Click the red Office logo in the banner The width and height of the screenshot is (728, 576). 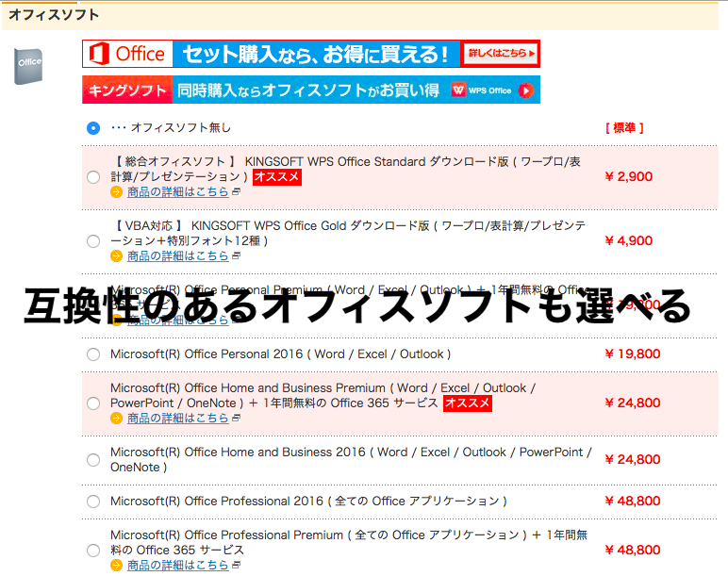point(127,54)
